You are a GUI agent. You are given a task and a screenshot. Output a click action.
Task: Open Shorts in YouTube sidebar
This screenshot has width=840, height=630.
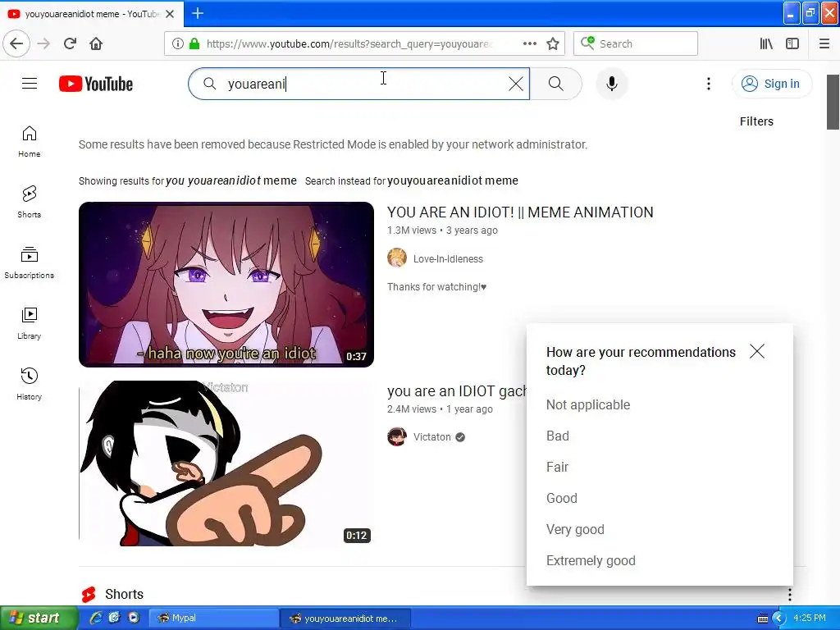[x=30, y=202]
